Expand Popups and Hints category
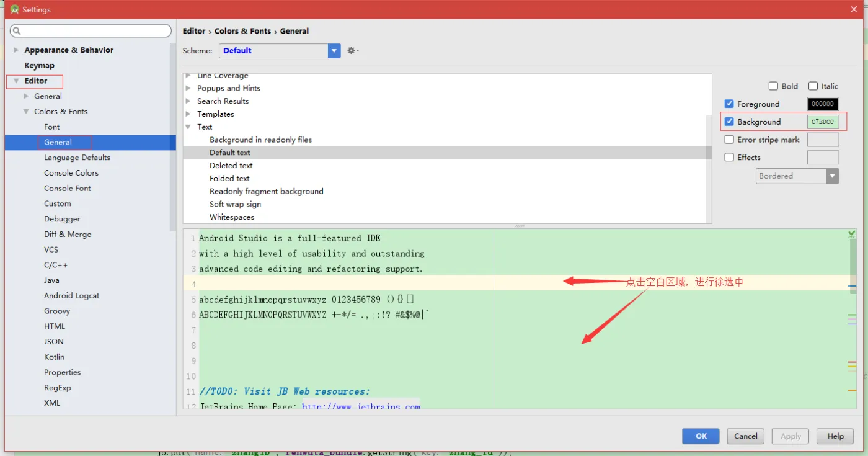Viewport: 868px width, 456px height. click(188, 88)
